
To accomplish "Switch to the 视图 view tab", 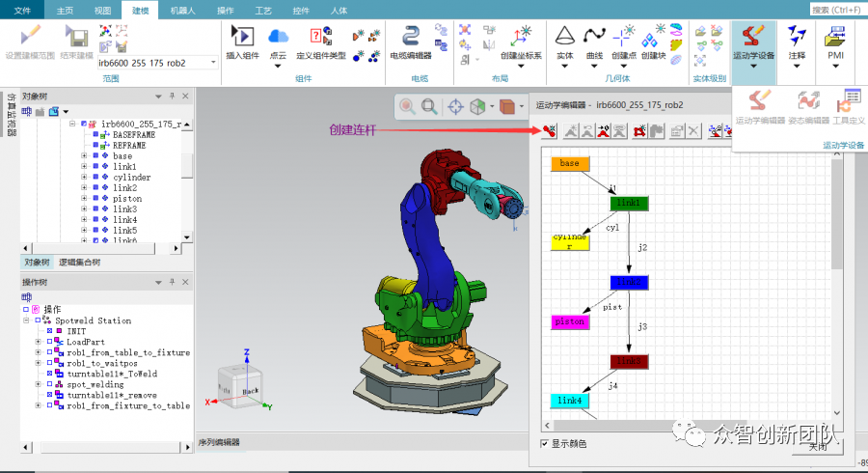I will click(x=102, y=10).
